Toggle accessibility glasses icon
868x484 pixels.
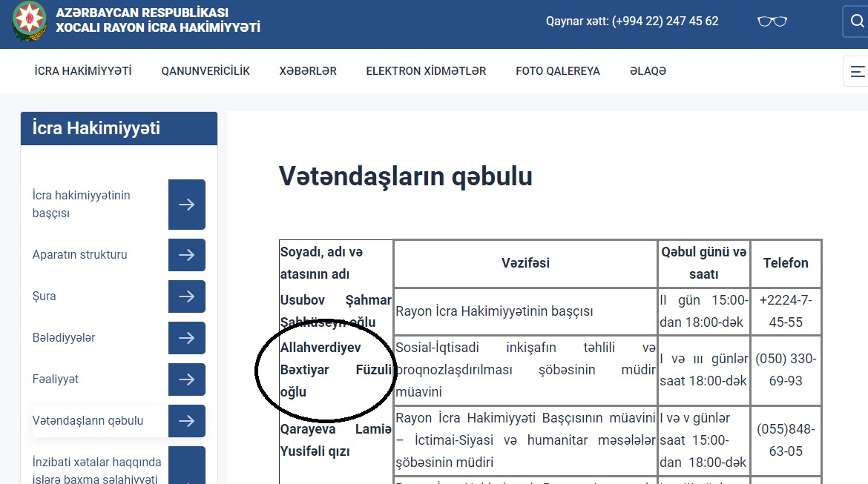(x=772, y=21)
